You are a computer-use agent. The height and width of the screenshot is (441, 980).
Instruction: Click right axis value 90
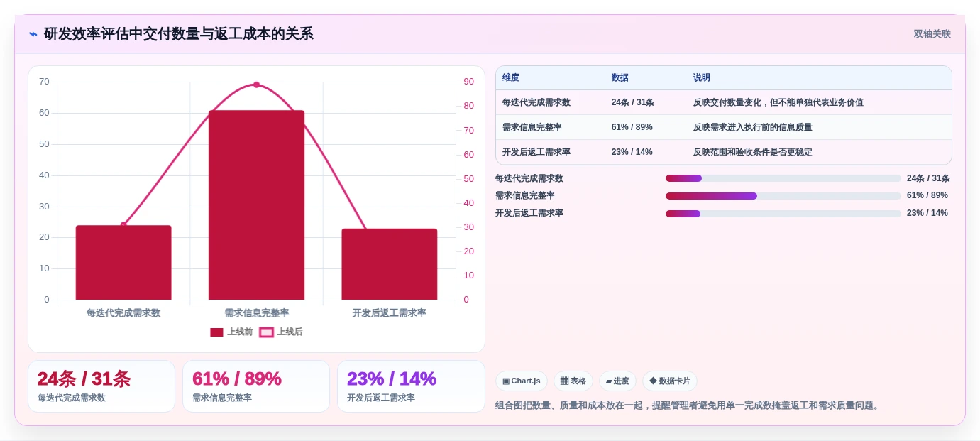click(469, 82)
